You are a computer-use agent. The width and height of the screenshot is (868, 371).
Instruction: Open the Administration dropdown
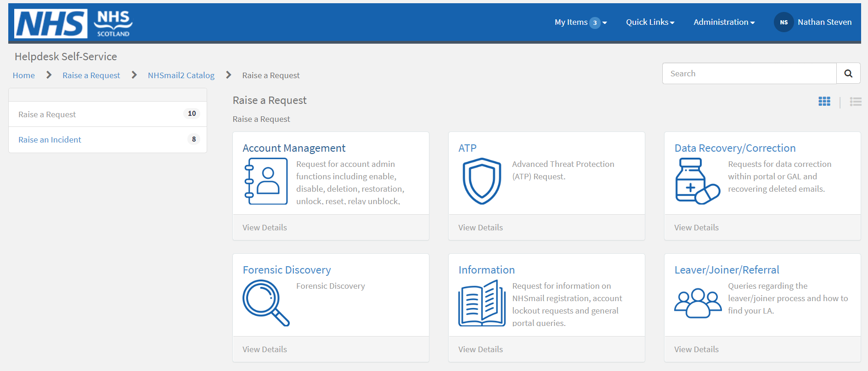pyautogui.click(x=724, y=22)
